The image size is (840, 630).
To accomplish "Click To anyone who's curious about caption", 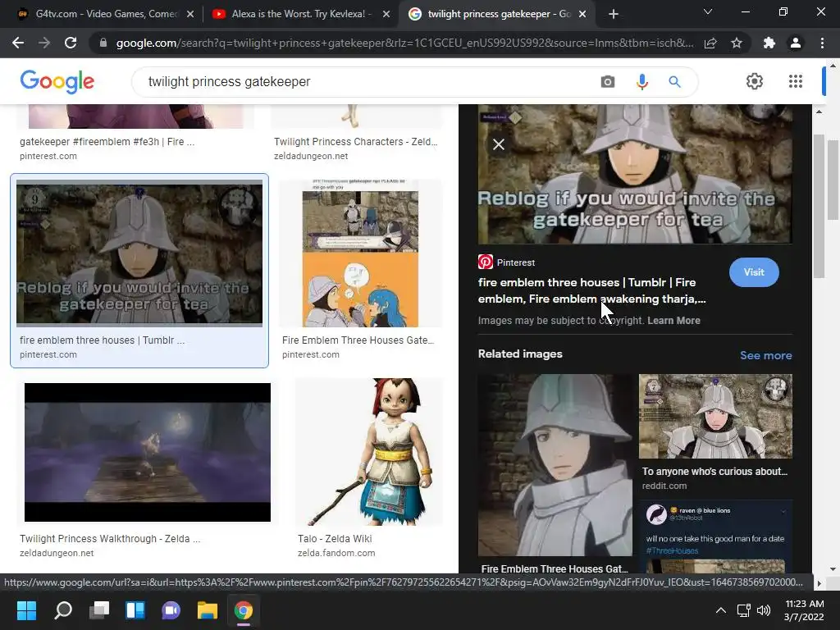I will 714,472.
